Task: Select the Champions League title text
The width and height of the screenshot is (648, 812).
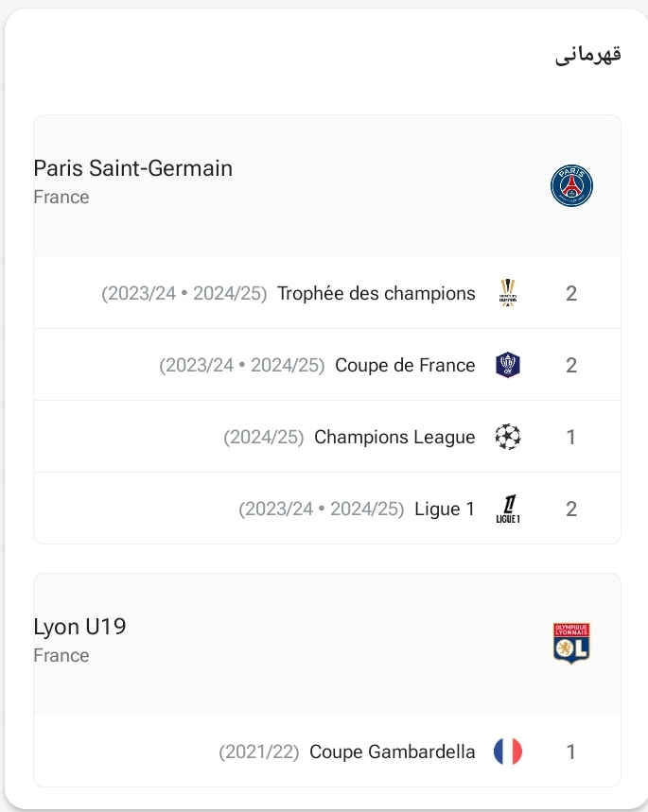Action: [394, 437]
